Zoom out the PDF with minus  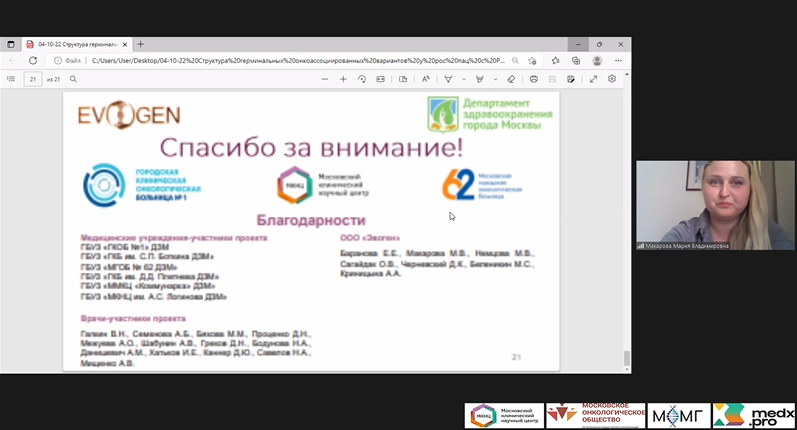pyautogui.click(x=325, y=79)
